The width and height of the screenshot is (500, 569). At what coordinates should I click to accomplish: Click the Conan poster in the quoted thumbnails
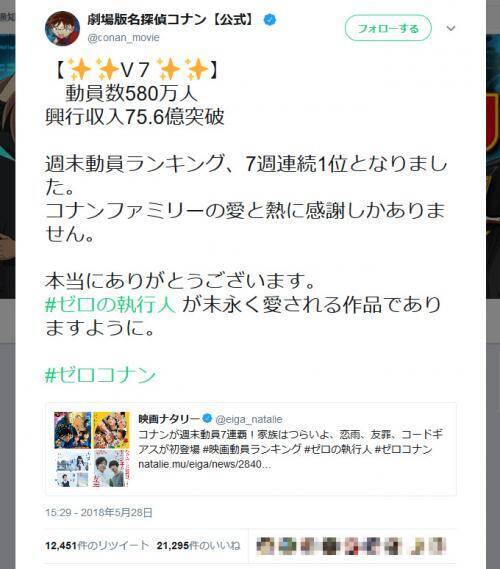point(73,430)
